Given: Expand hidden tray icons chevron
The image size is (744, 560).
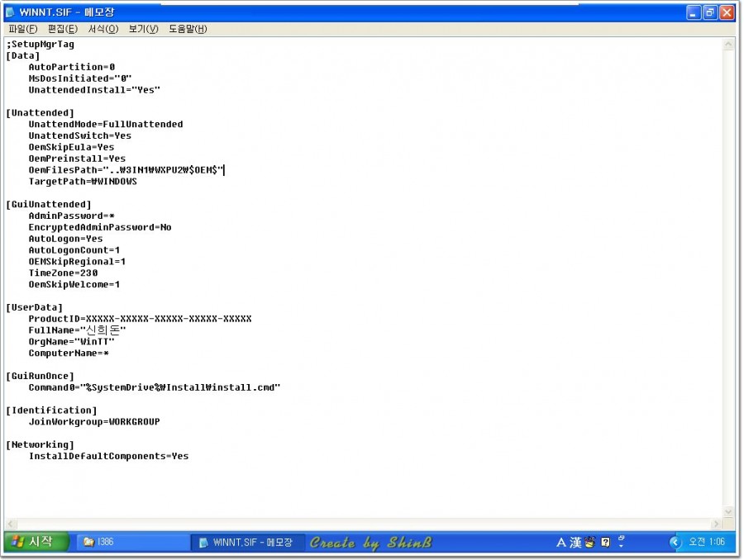Looking at the screenshot, I should [x=675, y=542].
